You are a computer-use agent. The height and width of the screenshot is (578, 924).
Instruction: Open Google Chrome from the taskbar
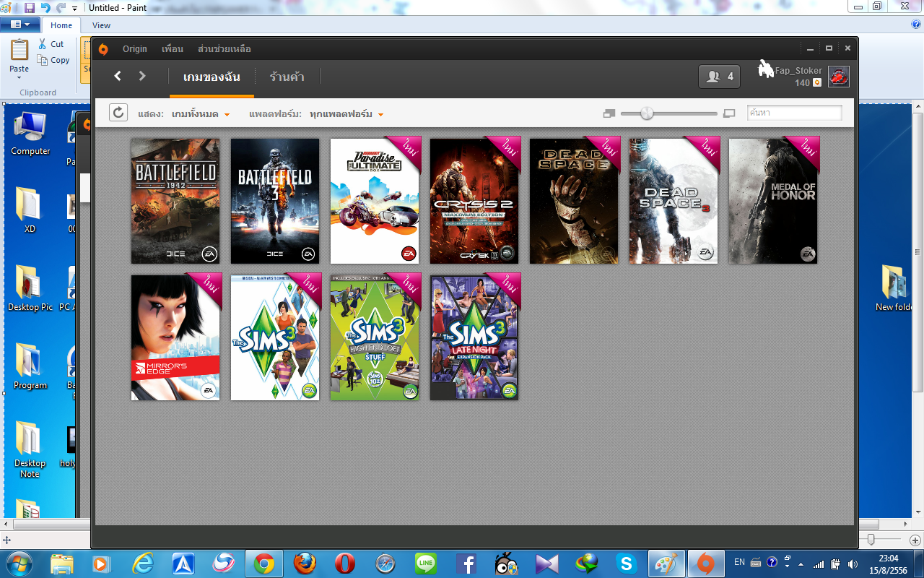point(263,564)
